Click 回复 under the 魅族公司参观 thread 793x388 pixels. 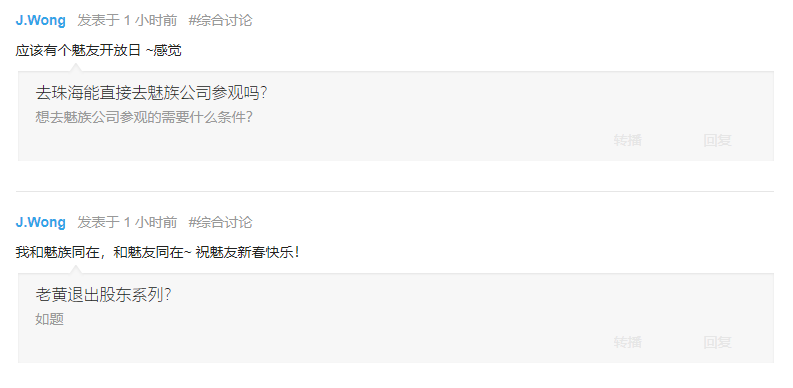tap(717, 140)
